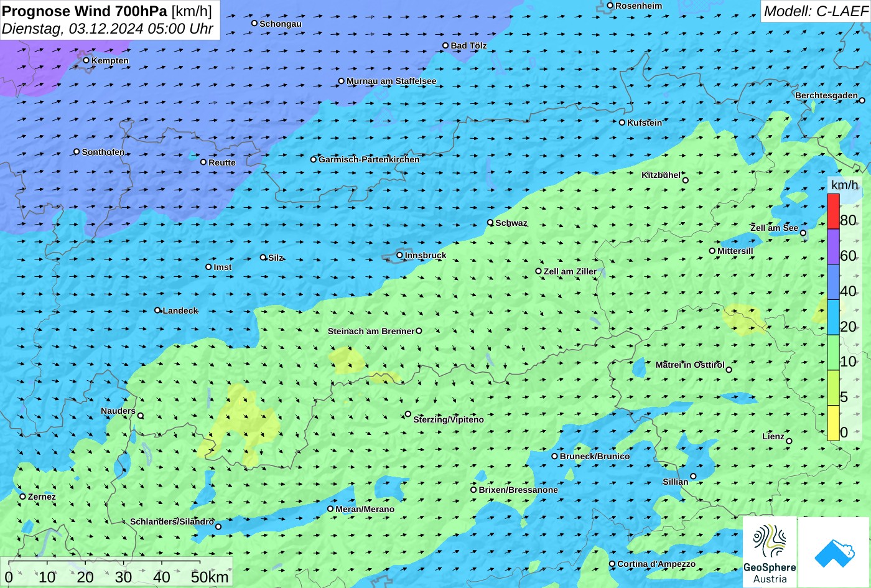Click the Lienz location marker

click(x=789, y=441)
